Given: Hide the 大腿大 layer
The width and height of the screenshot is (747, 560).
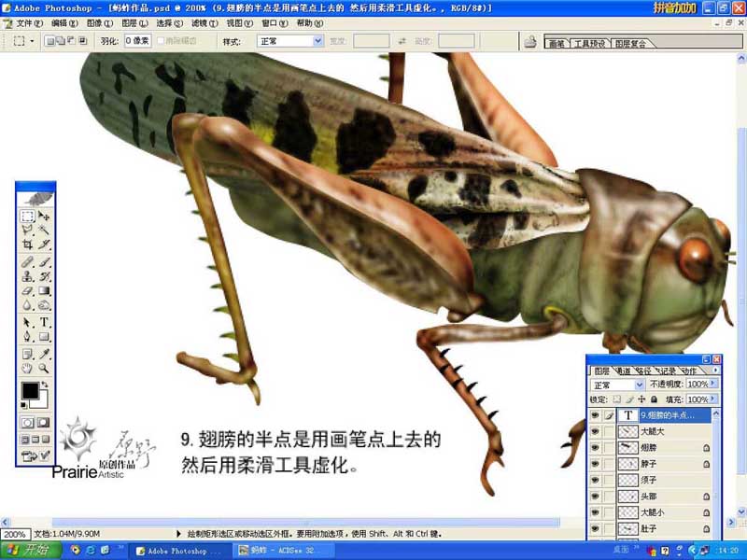Looking at the screenshot, I should pos(595,431).
